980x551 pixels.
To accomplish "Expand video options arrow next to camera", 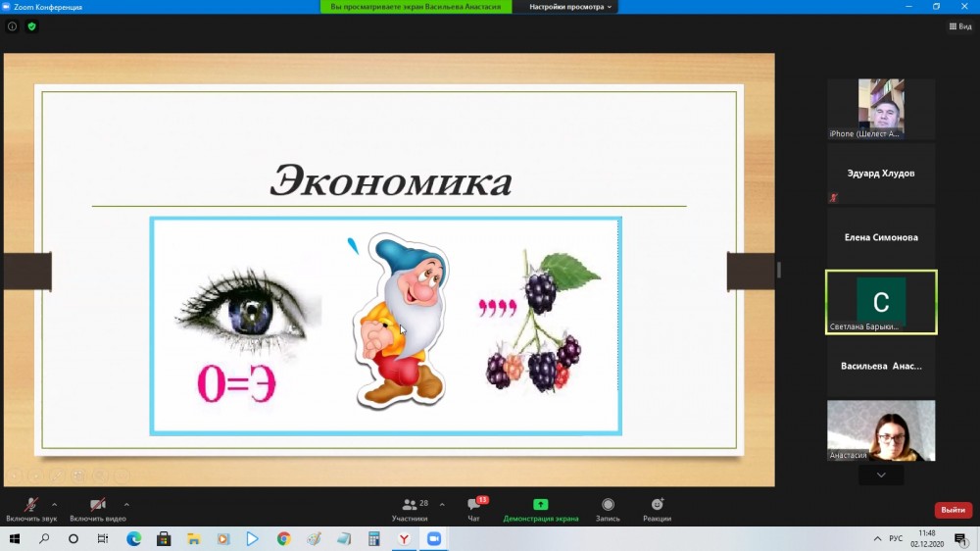I will pyautogui.click(x=126, y=504).
